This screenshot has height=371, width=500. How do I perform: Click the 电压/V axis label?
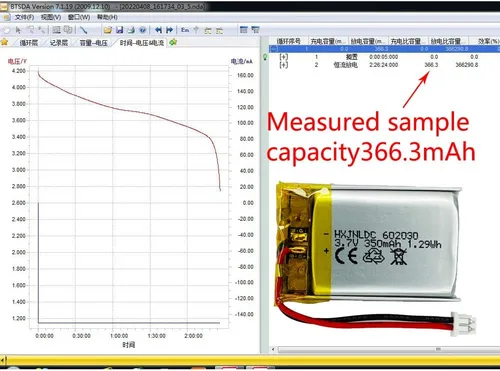tap(17, 61)
